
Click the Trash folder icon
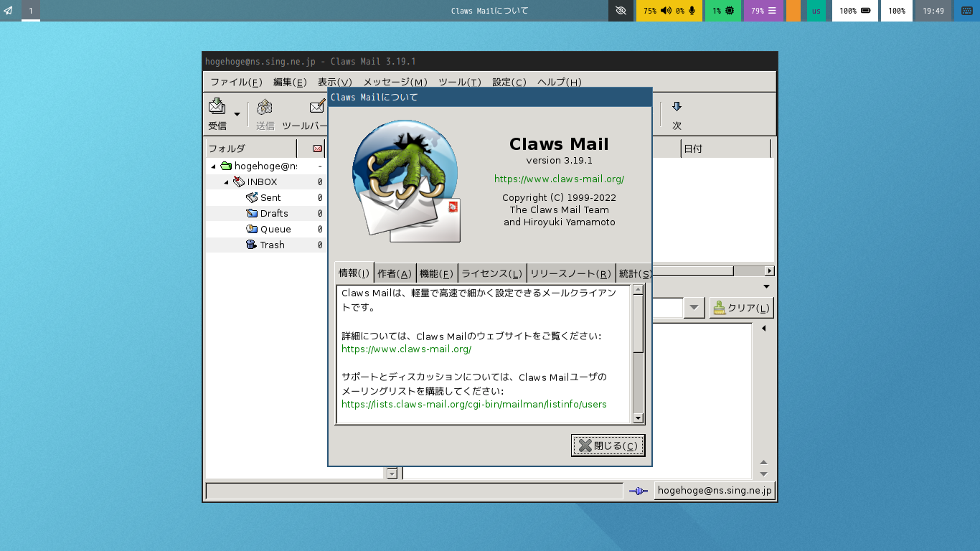point(252,245)
